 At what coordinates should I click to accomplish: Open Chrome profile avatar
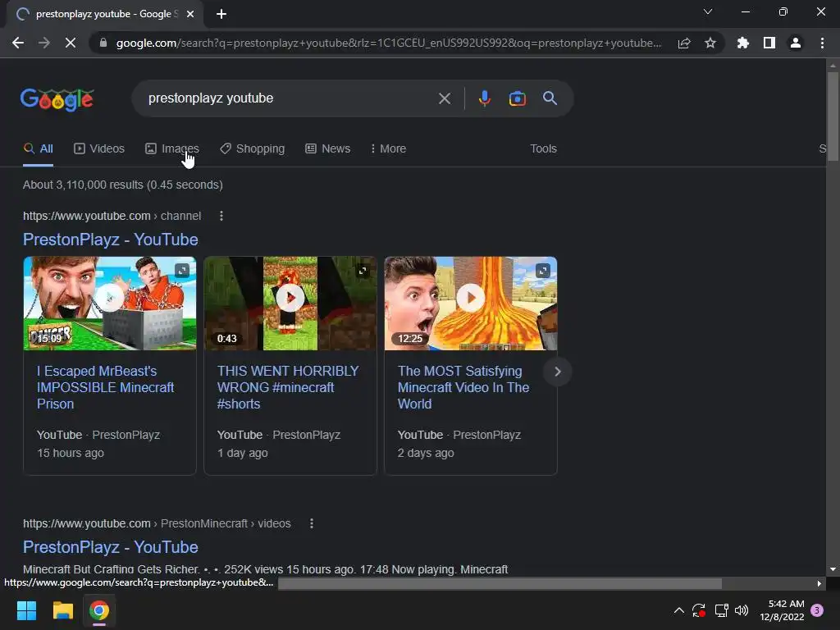click(796, 43)
